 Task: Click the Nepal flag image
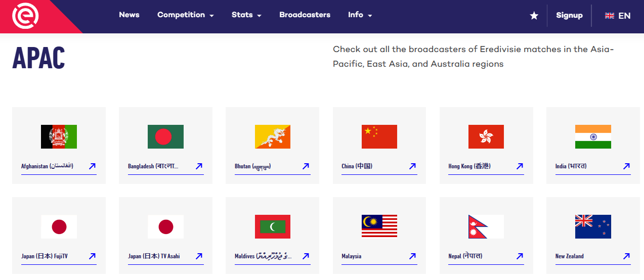pyautogui.click(x=486, y=226)
